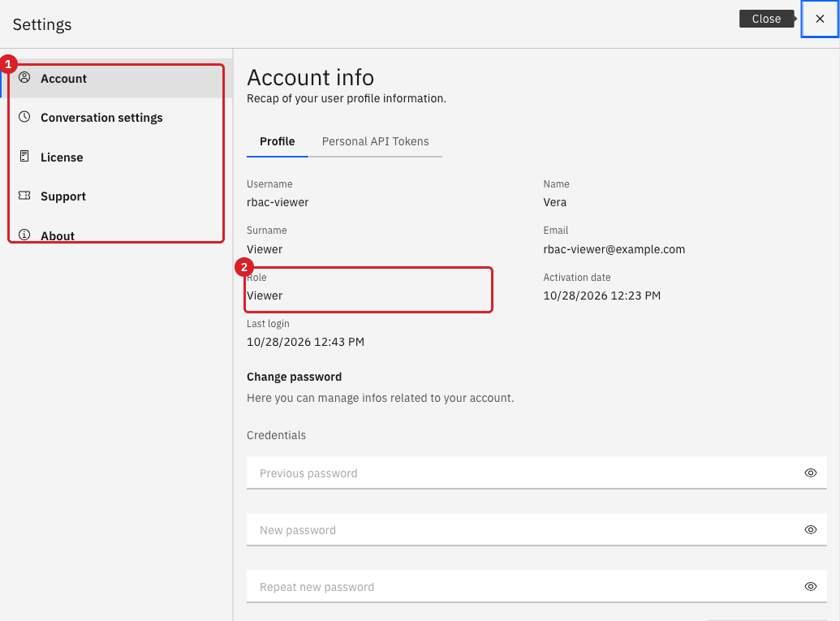Click the Credentials label
Image resolution: width=840 pixels, height=621 pixels.
[x=276, y=435]
